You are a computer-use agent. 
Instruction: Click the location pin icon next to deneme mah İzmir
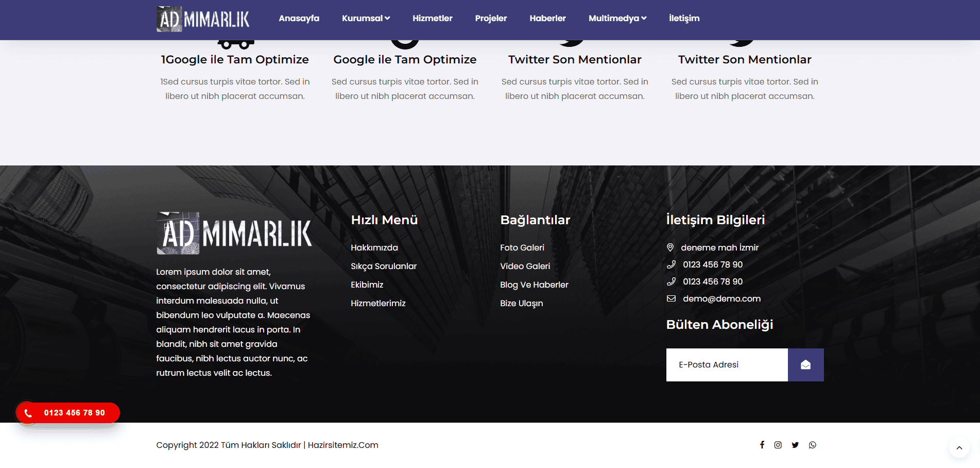(670, 247)
